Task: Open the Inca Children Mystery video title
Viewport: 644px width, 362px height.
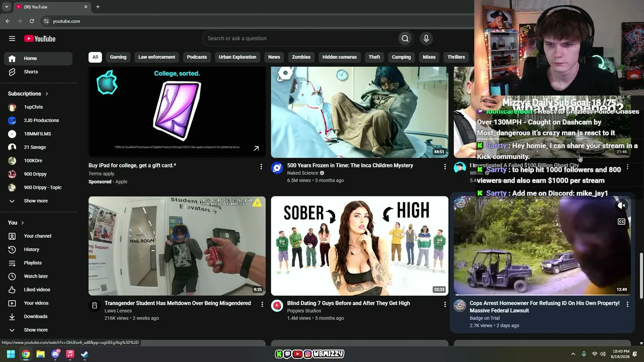Action: coord(350,165)
